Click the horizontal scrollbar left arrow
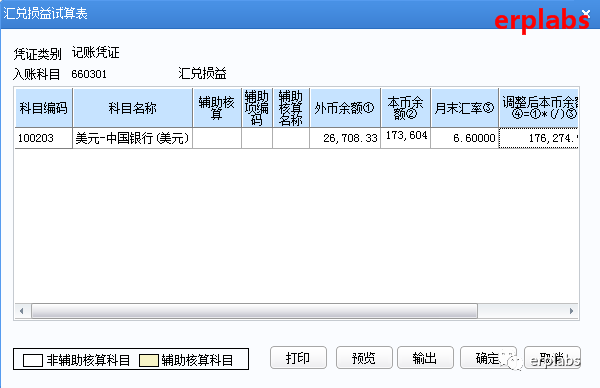The height and width of the screenshot is (388, 600). 22,311
